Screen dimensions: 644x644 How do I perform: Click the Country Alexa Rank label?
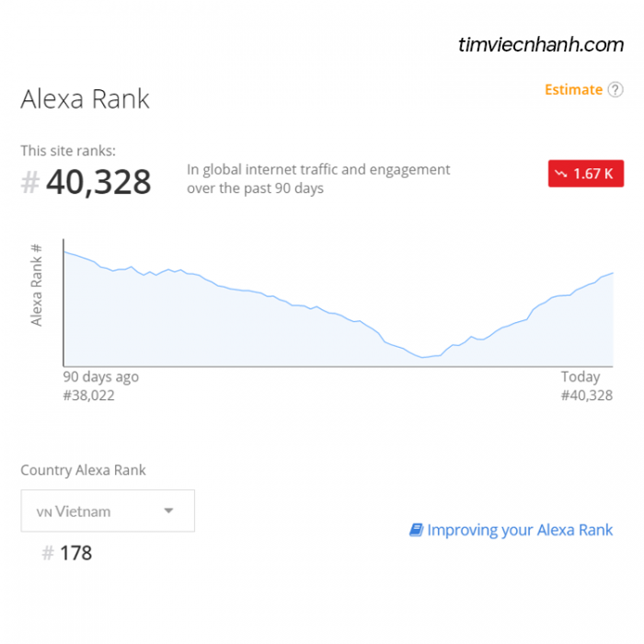(x=83, y=470)
